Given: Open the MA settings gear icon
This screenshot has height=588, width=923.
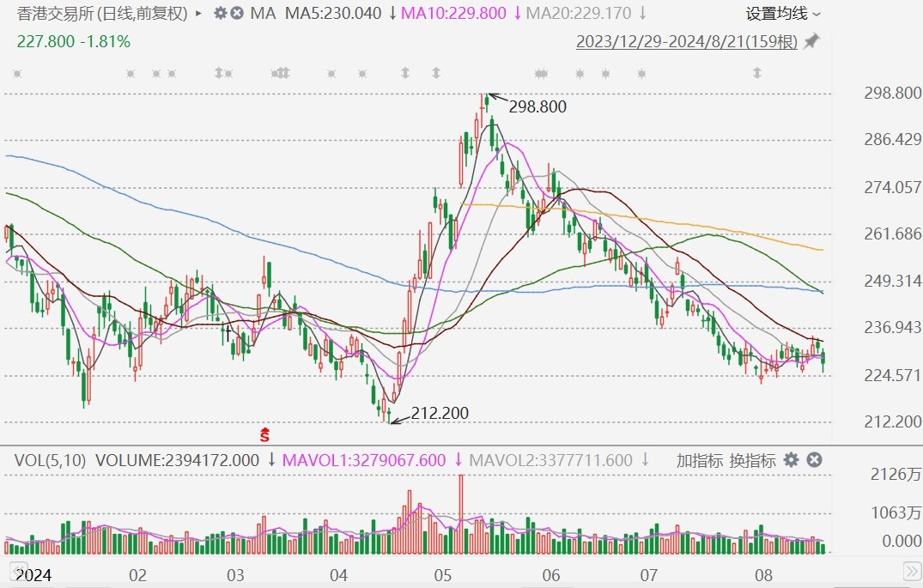Looking at the screenshot, I should (220, 14).
